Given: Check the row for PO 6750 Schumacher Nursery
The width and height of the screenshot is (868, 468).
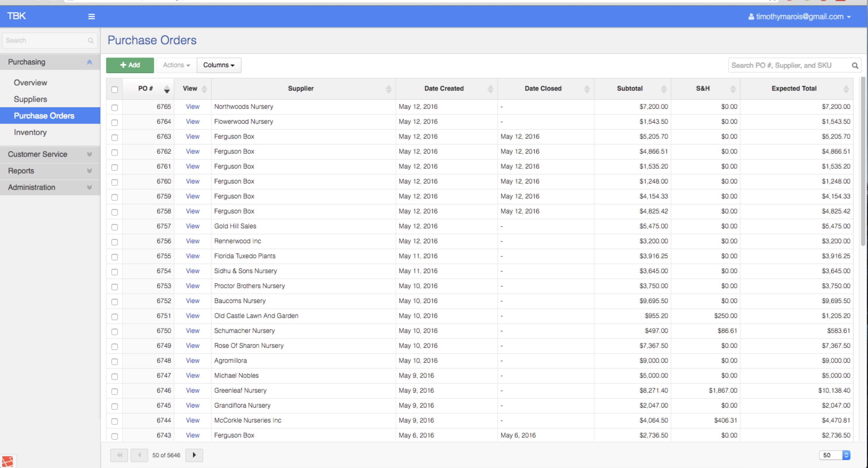Looking at the screenshot, I should [x=115, y=332].
